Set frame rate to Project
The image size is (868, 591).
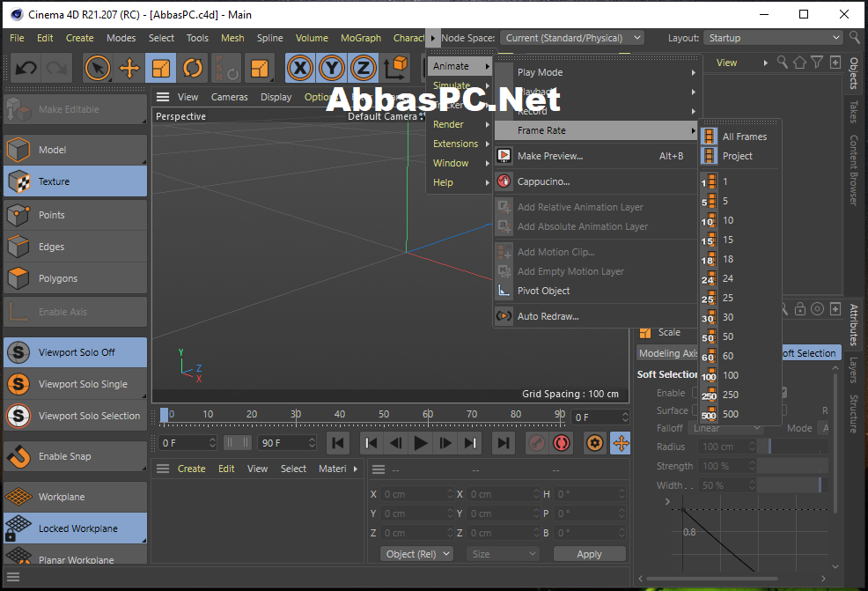tap(739, 156)
